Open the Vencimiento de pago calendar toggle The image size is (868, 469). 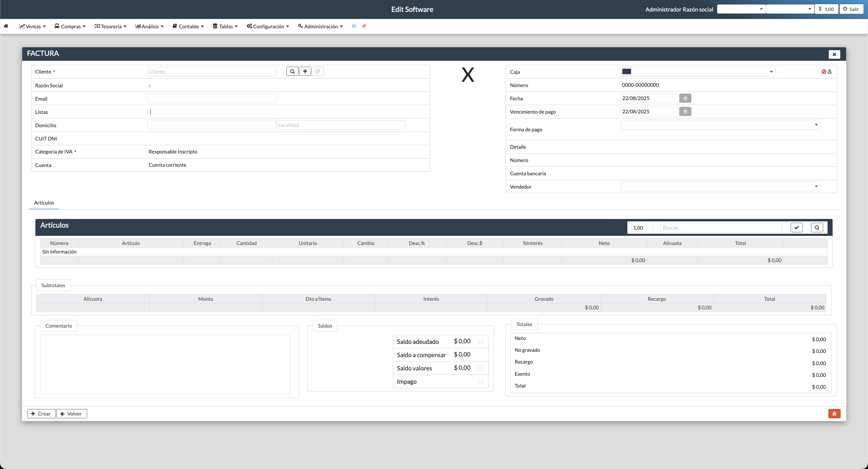click(685, 111)
